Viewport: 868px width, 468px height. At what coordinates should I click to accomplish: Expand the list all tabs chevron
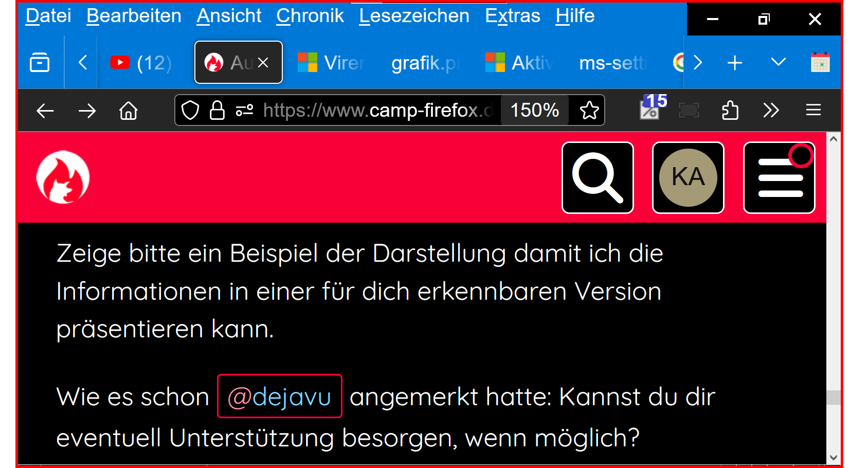click(778, 63)
